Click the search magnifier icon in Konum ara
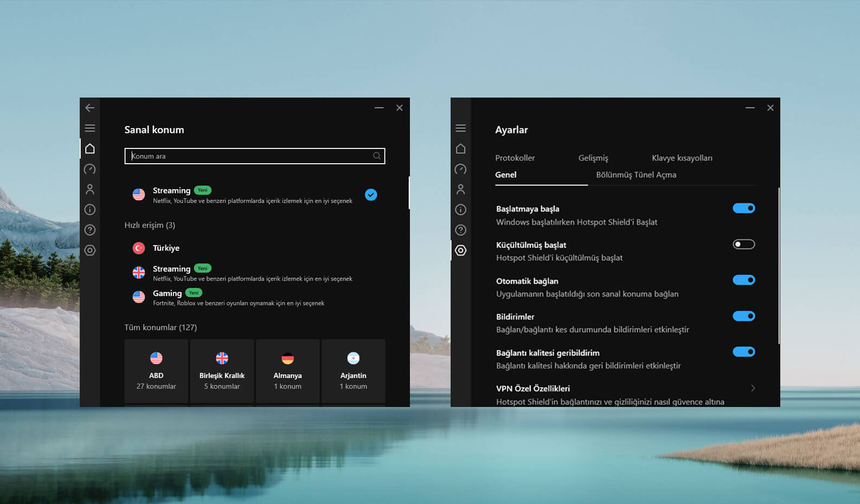The image size is (860, 504). click(377, 156)
